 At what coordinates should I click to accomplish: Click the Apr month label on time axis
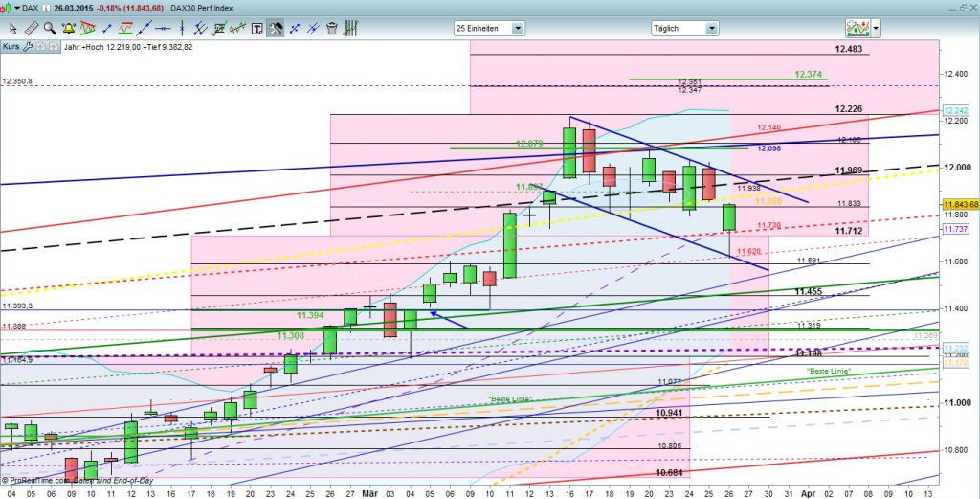pyautogui.click(x=808, y=493)
